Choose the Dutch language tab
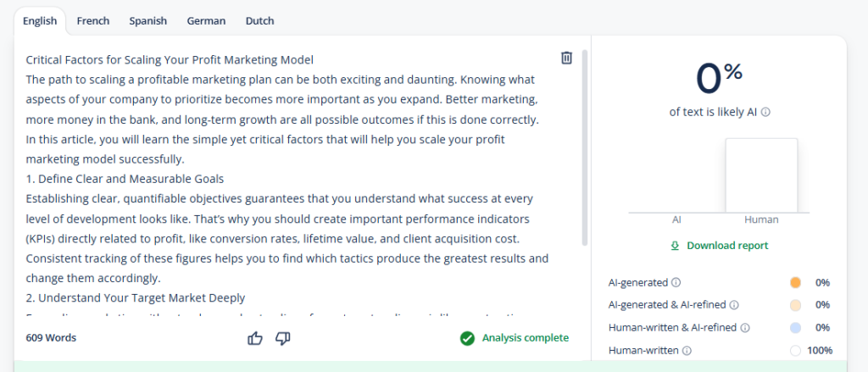Screen dimensions: 868x372 [259, 20]
